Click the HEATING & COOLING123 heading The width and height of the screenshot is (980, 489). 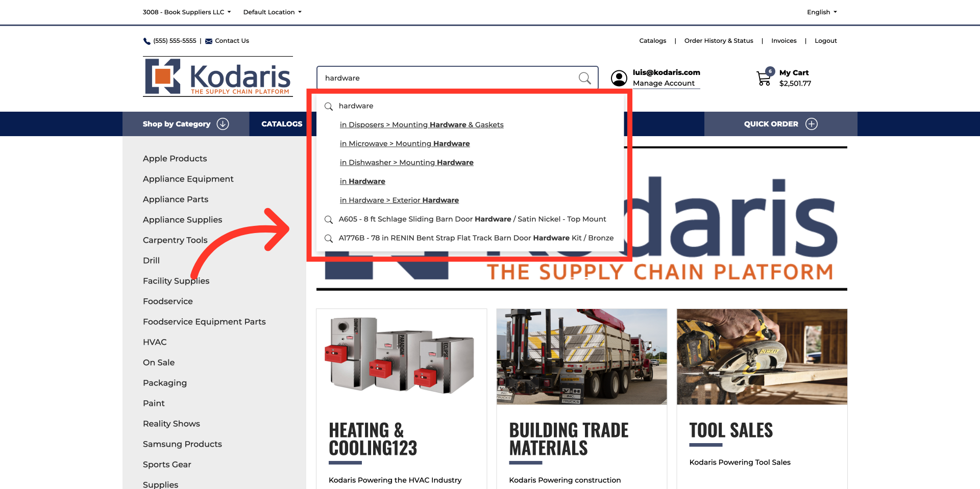pos(373,439)
